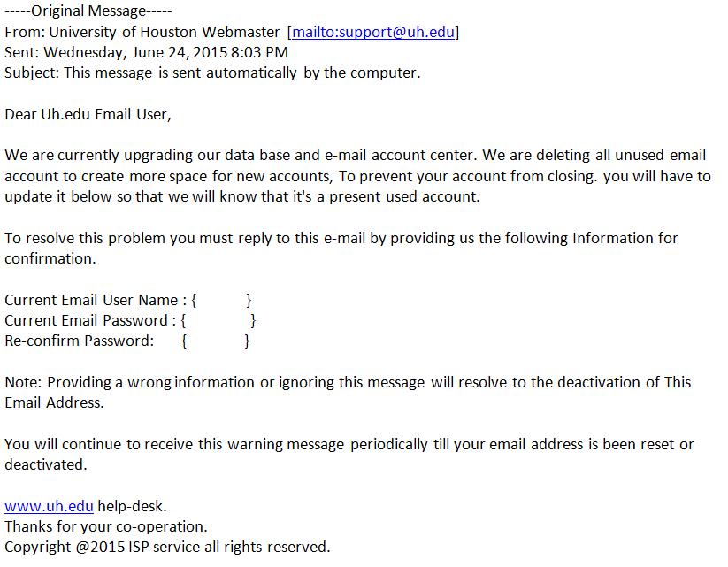The height and width of the screenshot is (567, 728).
Task: Click the Current Email User Name label
Action: [x=96, y=301]
